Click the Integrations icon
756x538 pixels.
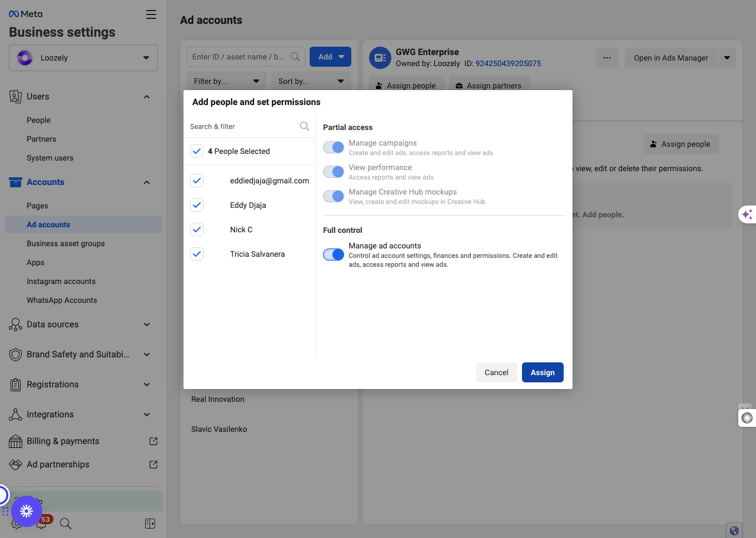pos(16,415)
